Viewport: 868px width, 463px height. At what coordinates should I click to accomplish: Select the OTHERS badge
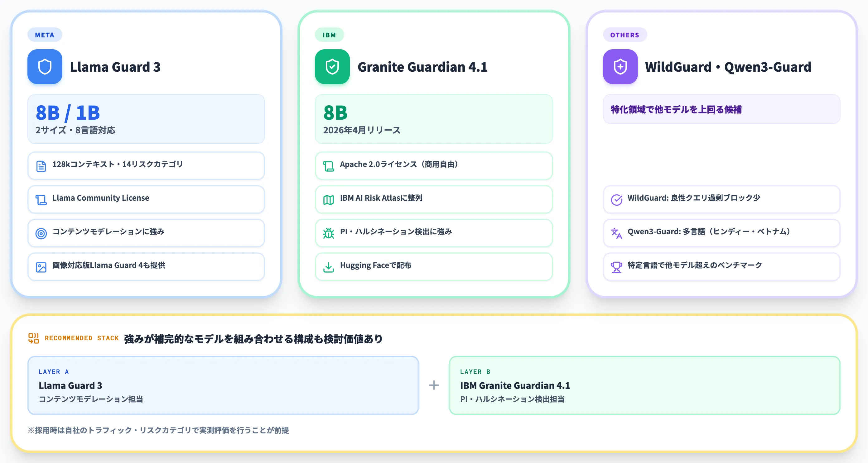point(625,35)
